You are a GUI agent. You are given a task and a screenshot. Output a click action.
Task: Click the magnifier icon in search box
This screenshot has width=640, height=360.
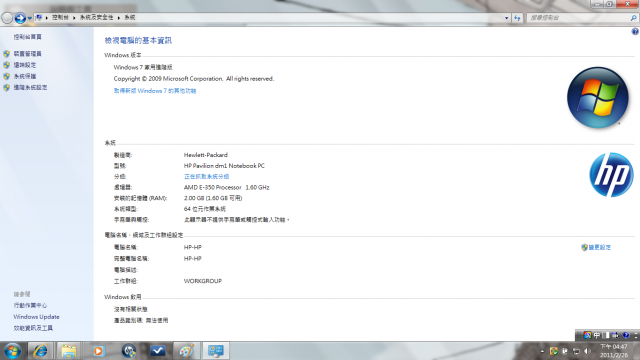633,18
